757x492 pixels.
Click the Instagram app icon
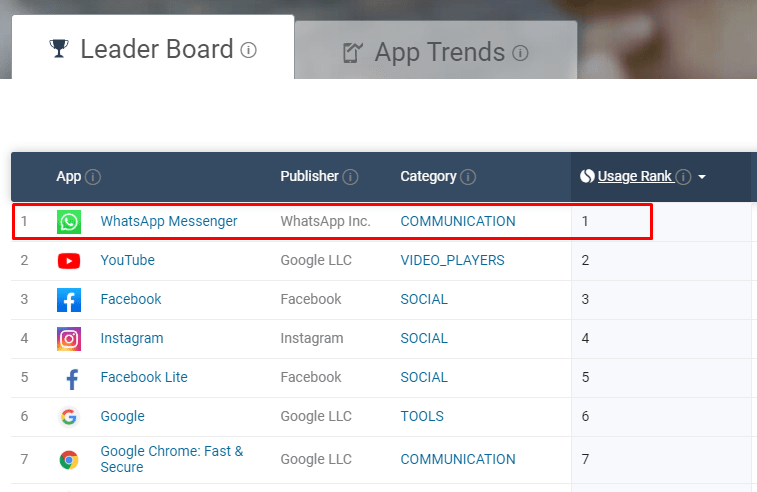(69, 339)
